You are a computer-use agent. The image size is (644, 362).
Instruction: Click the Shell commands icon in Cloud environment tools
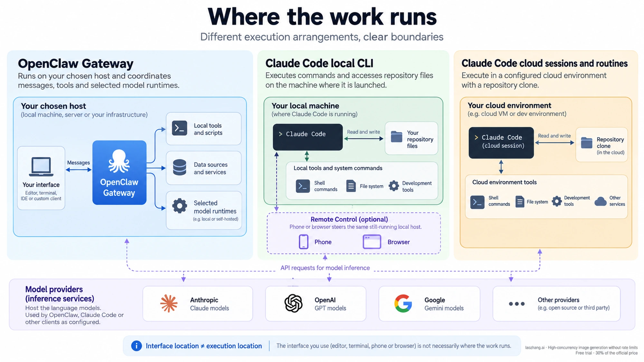point(477,202)
